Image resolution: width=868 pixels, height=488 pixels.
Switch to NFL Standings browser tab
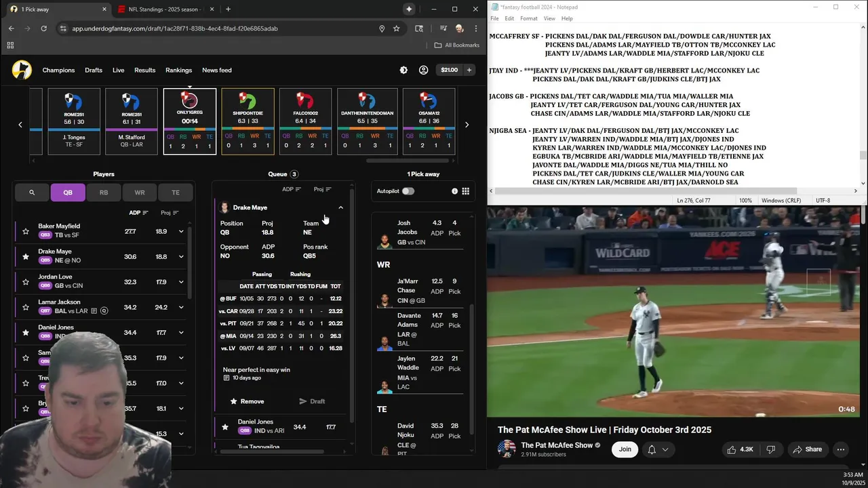tap(166, 9)
